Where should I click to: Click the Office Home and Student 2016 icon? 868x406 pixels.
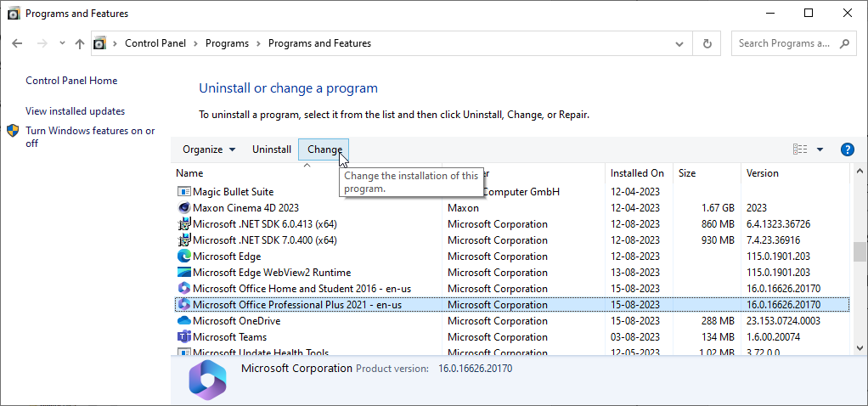(x=183, y=289)
